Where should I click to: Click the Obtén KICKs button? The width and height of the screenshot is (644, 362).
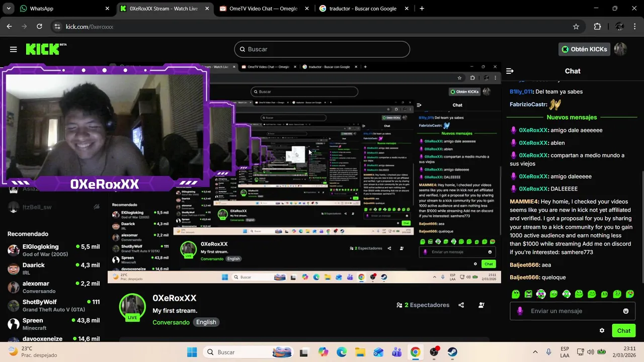tap(585, 49)
